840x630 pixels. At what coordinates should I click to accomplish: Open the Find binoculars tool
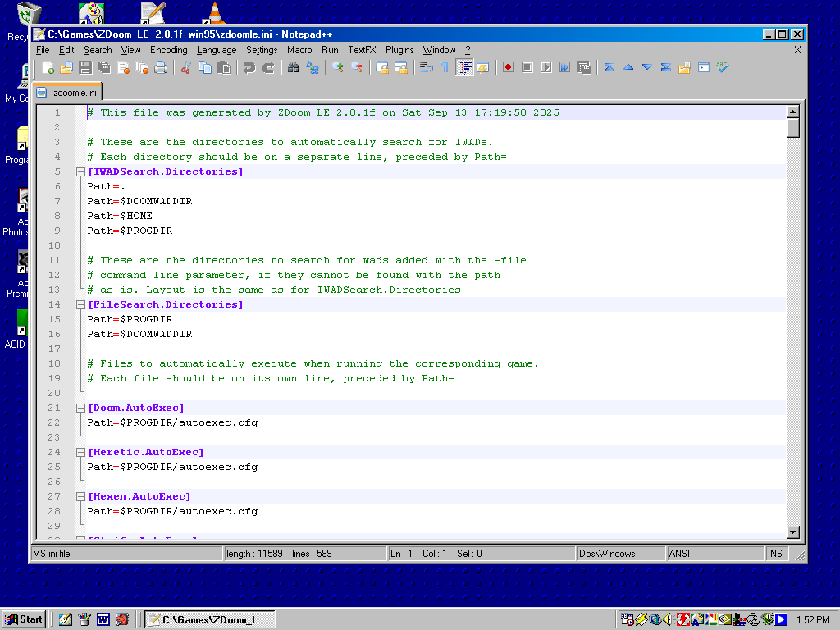(x=293, y=67)
